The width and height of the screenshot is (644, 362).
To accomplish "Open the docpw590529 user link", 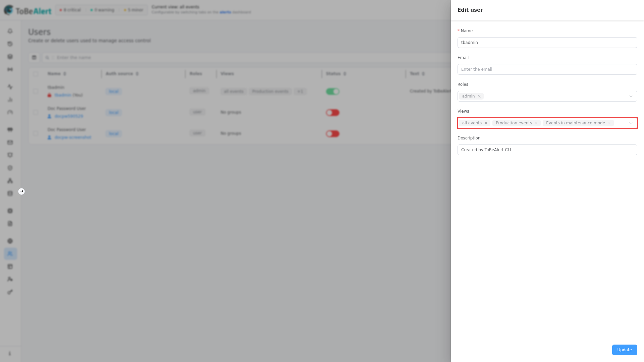I will pos(69,116).
